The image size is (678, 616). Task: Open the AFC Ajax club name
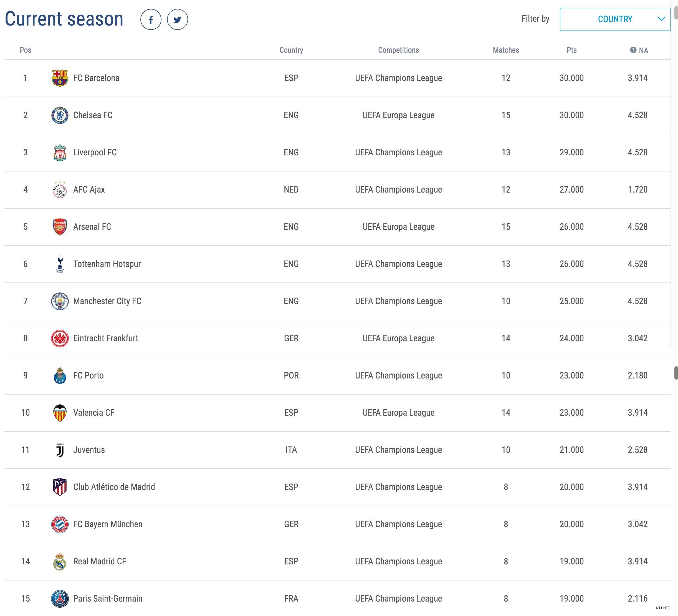(89, 190)
